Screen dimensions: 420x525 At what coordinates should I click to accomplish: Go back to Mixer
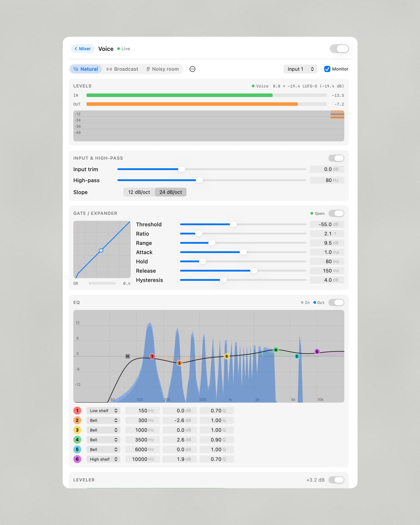[x=83, y=49]
